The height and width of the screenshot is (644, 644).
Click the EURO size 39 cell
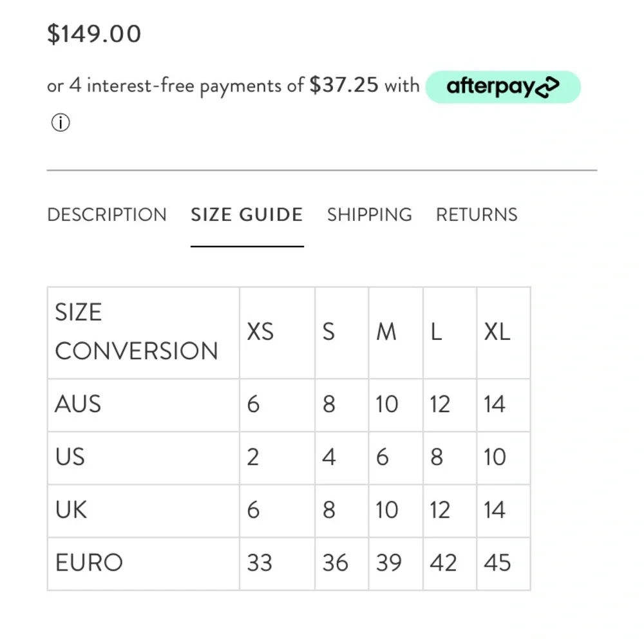coord(389,563)
